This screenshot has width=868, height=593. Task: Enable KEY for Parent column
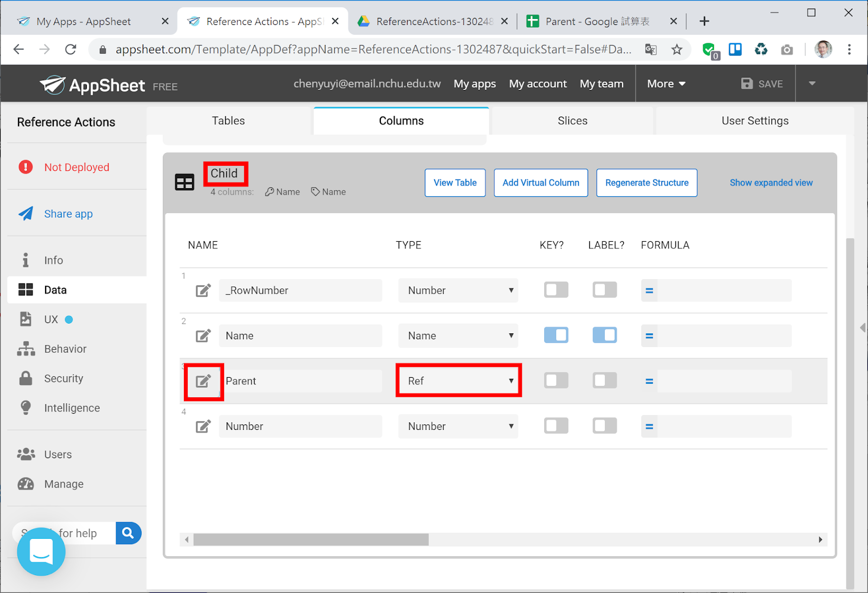point(556,381)
